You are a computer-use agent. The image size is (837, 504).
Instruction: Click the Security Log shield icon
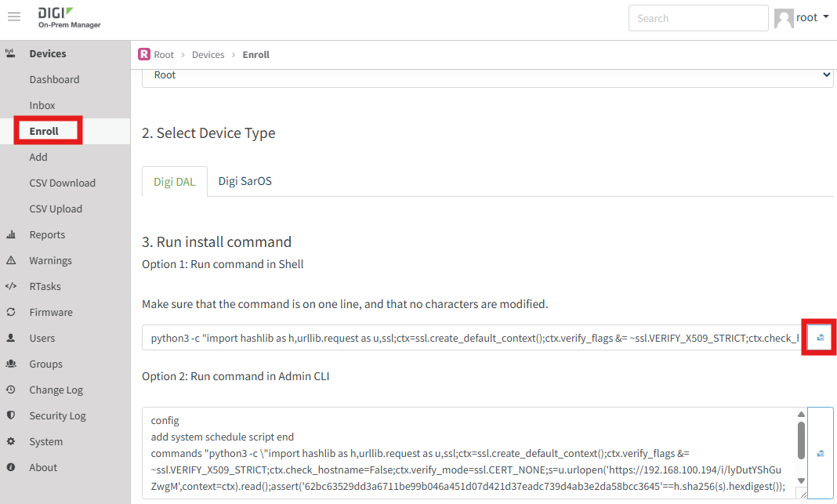pos(11,415)
